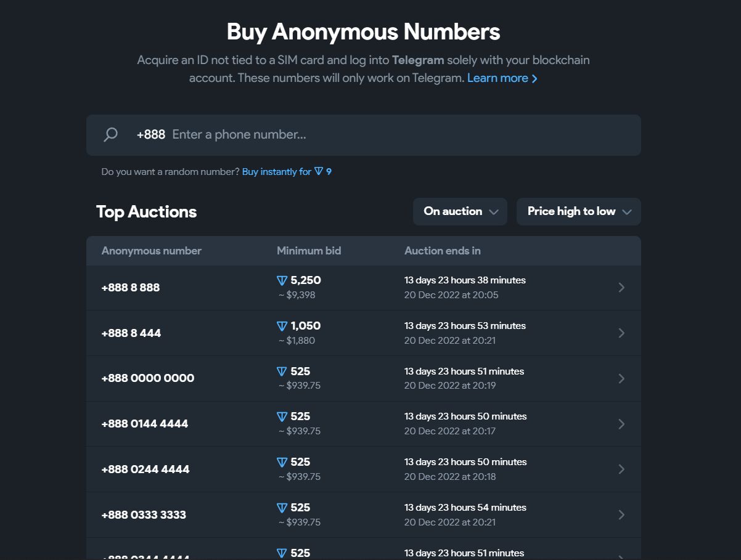Click TON icon in +888 0000 0000 row
The height and width of the screenshot is (560, 741).
282,371
